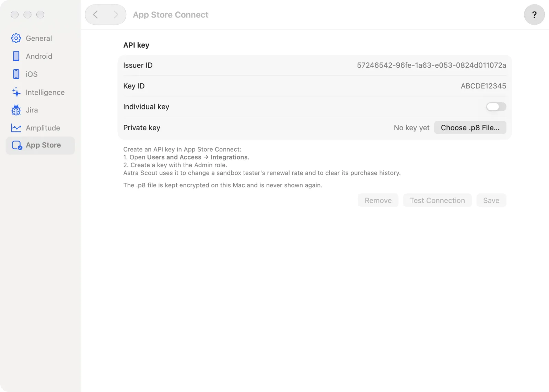Click the iOS phone icon in sidebar
The image size is (549, 392).
16,74
